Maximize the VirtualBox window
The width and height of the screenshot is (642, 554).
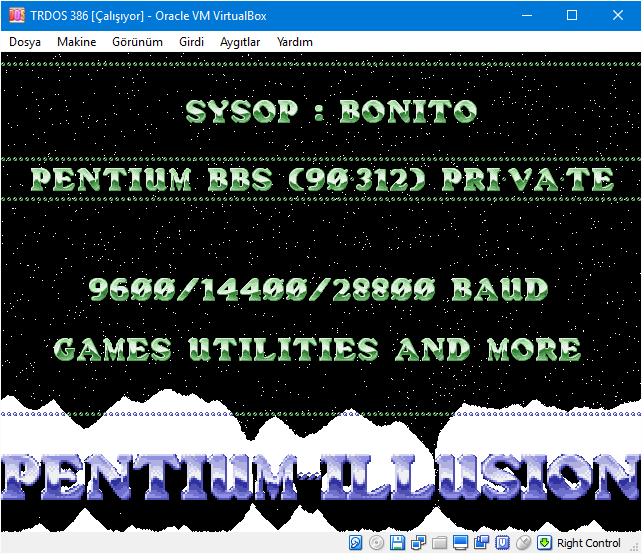(572, 16)
